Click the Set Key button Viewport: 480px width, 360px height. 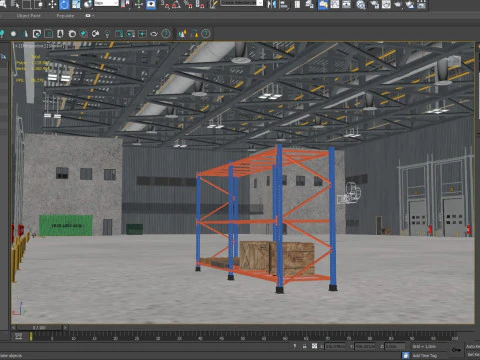(474, 355)
